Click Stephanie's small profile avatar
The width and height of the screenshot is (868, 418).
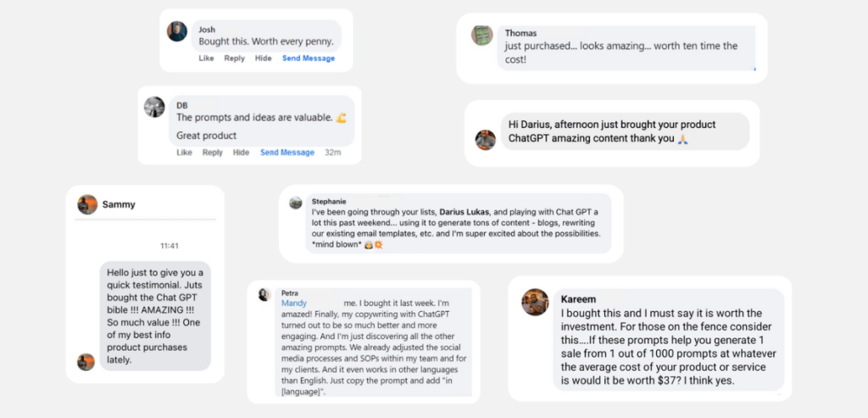pos(296,203)
